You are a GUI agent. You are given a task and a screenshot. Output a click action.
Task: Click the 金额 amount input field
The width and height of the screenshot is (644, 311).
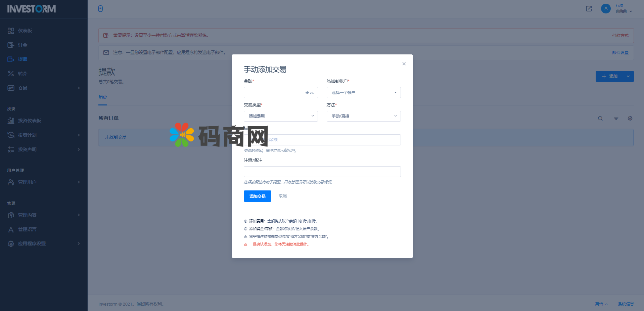tap(274, 92)
